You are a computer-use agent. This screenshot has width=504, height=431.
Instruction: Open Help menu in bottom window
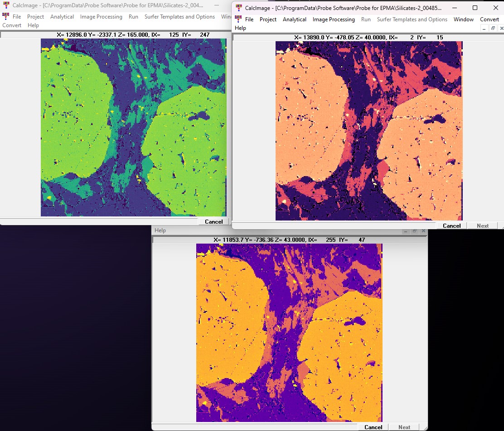(160, 230)
